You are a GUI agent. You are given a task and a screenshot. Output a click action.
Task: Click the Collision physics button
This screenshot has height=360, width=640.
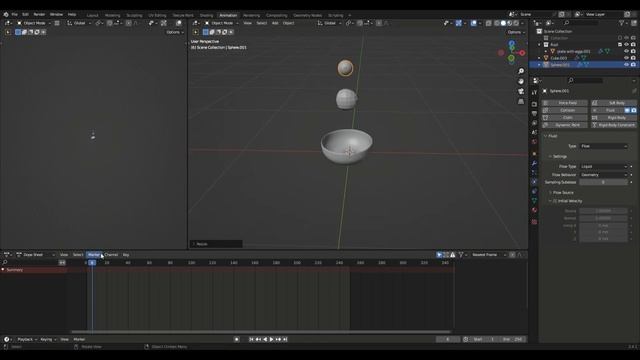click(x=565, y=110)
